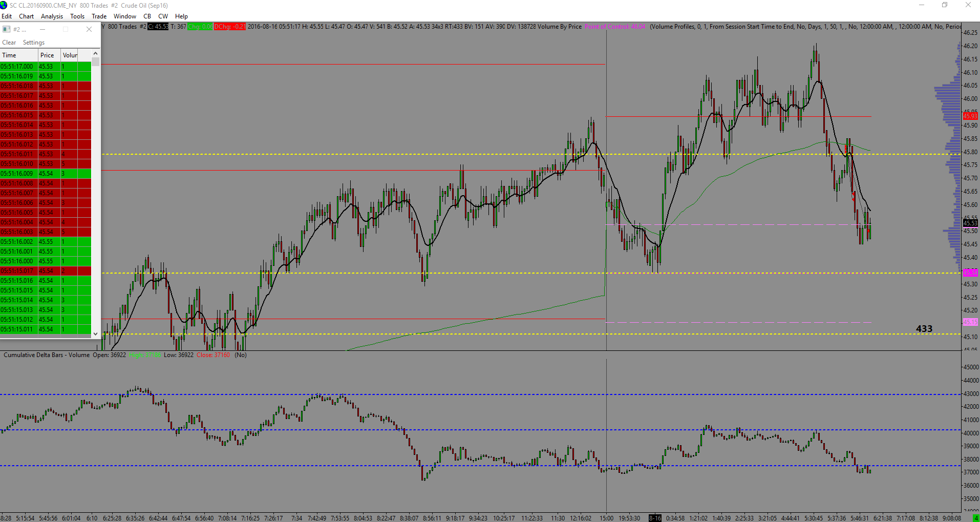Screen dimensions: 980x522
Task: Open the CB menu
Action: coord(147,16)
